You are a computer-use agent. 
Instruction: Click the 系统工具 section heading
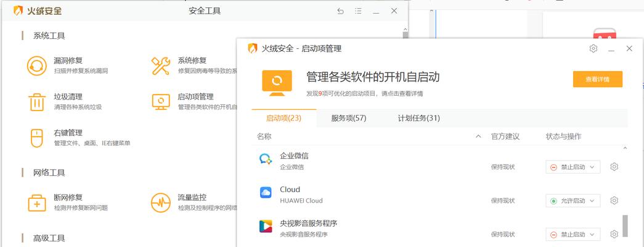pos(49,36)
